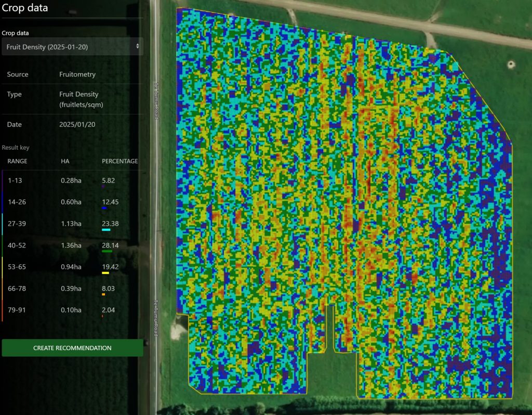The width and height of the screenshot is (532, 415).
Task: Click the RANGE column header
Action: [x=17, y=161]
